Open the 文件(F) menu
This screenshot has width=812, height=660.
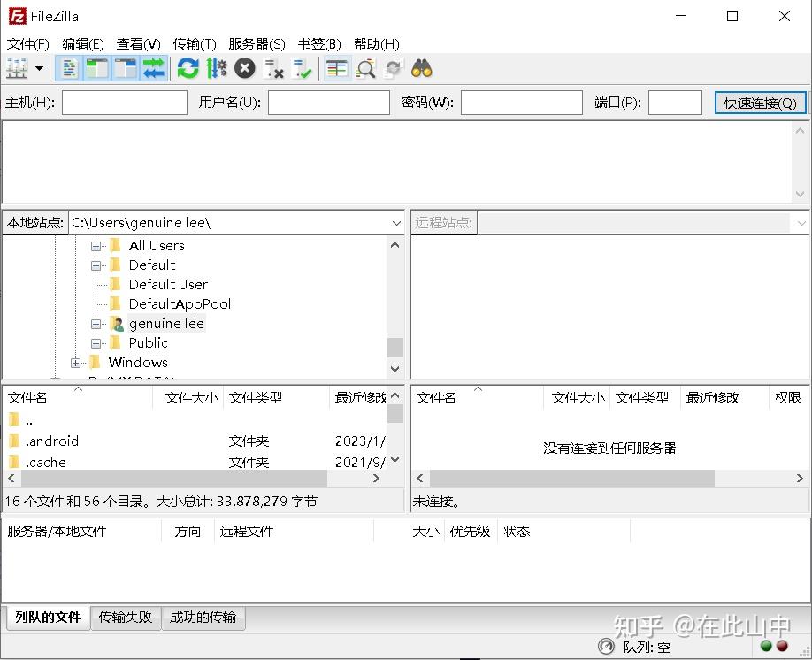coord(28,44)
